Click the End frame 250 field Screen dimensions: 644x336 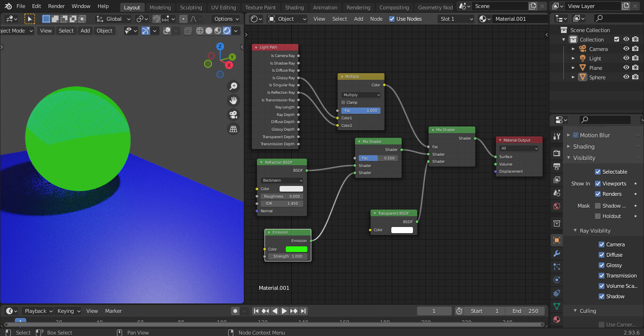525,311
